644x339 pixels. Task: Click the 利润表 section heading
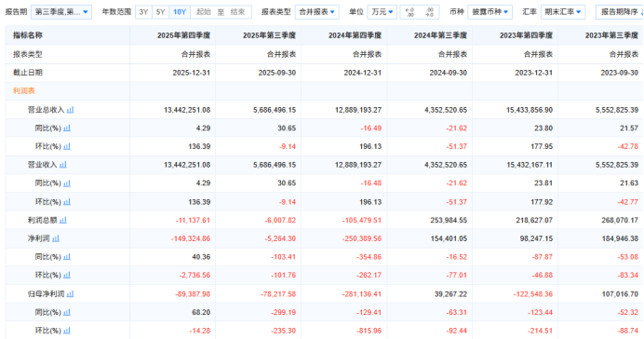tap(24, 91)
